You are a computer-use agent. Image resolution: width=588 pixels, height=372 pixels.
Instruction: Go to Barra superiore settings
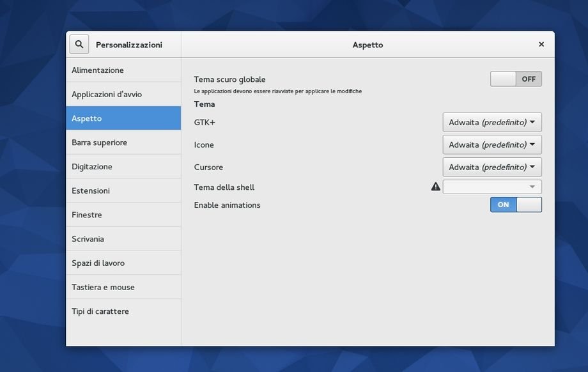pos(123,143)
